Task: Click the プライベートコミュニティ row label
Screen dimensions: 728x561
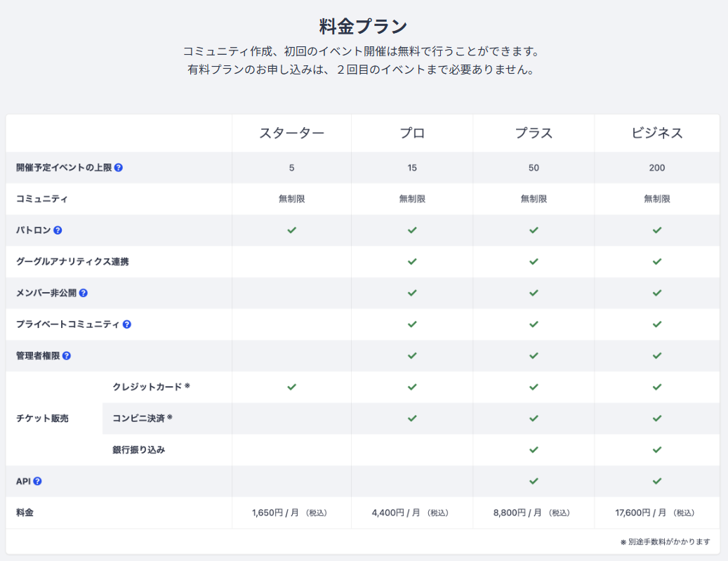Action: (68, 324)
